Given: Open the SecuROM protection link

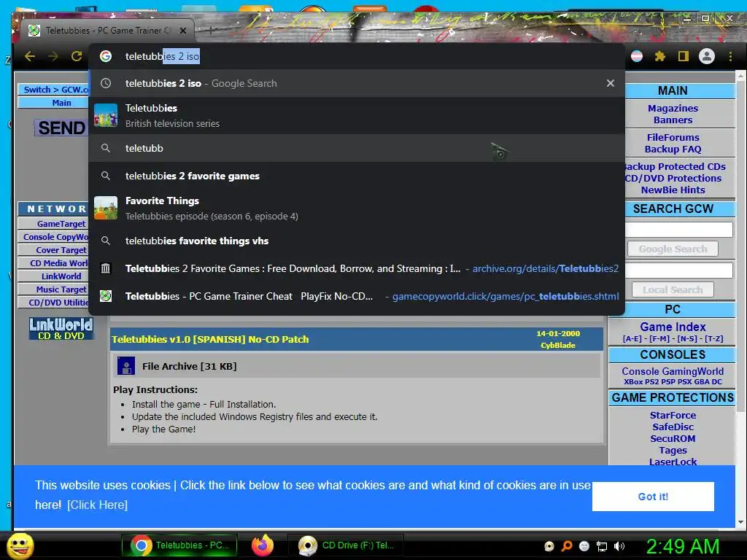Looking at the screenshot, I should (673, 438).
